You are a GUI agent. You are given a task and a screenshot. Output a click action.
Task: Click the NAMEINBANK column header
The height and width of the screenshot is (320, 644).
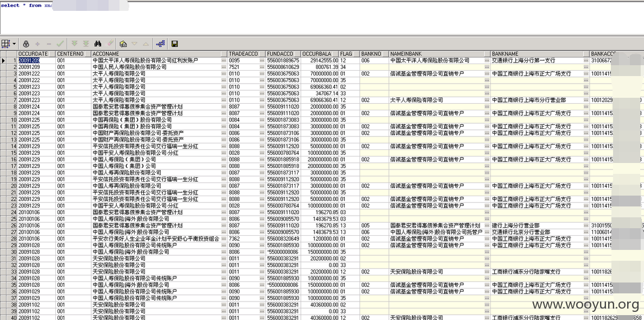tap(439, 54)
